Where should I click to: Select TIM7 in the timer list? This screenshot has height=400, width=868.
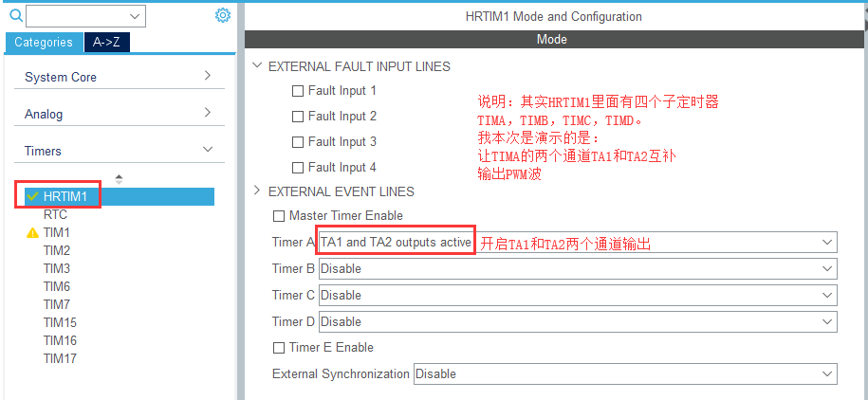pyautogui.click(x=57, y=304)
